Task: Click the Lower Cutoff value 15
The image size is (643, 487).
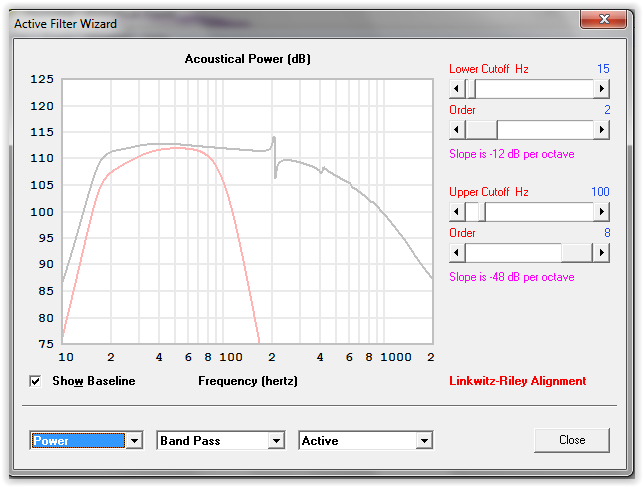Action: coord(603,69)
